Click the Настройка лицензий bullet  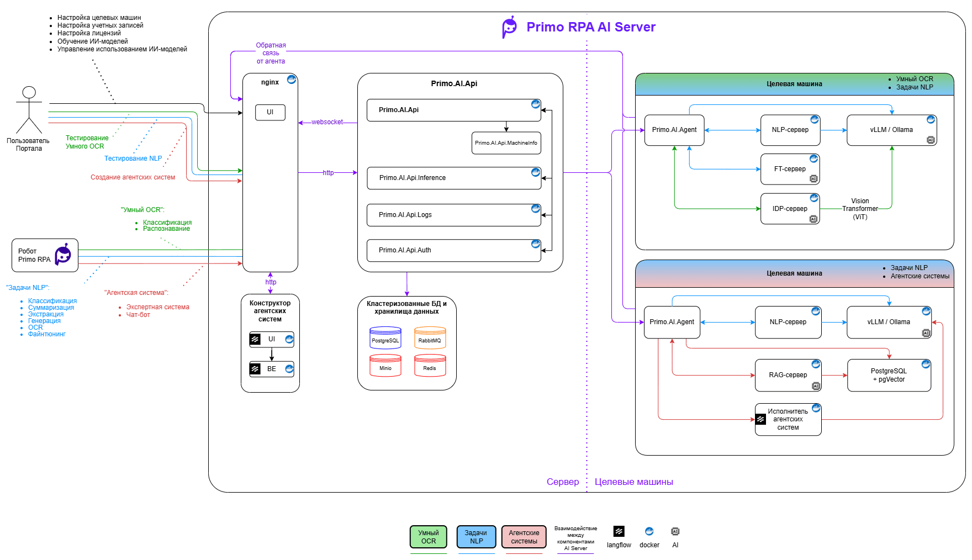(x=89, y=33)
